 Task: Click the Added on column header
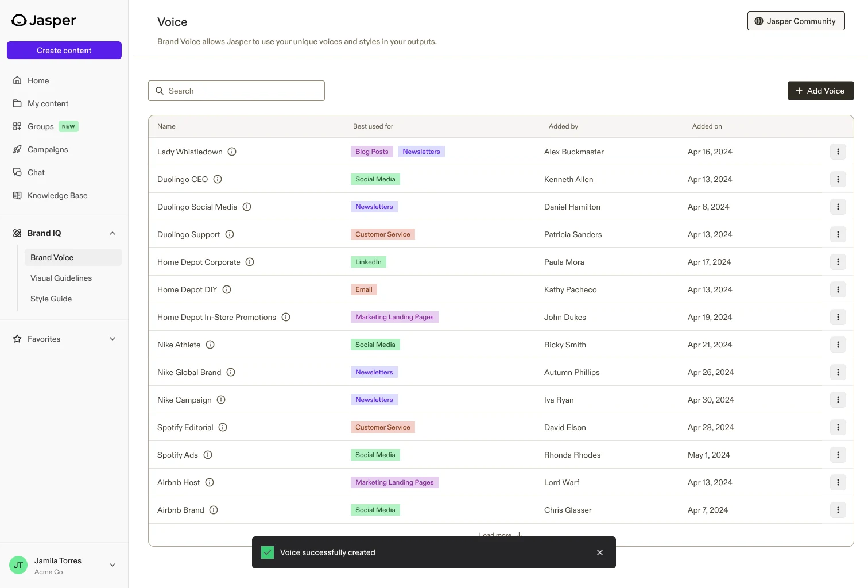point(707,126)
